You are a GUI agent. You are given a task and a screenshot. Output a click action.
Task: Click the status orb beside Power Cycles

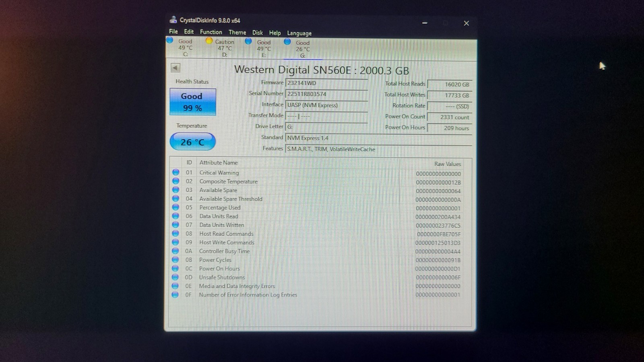pyautogui.click(x=175, y=259)
